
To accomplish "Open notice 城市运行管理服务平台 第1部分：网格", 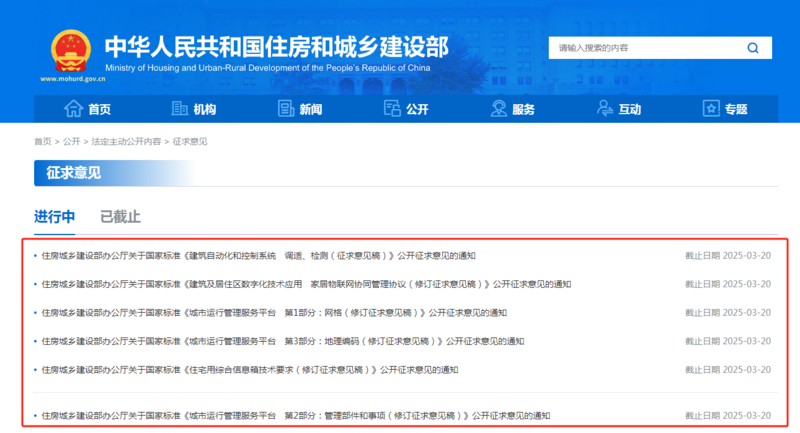I will pyautogui.click(x=274, y=313).
